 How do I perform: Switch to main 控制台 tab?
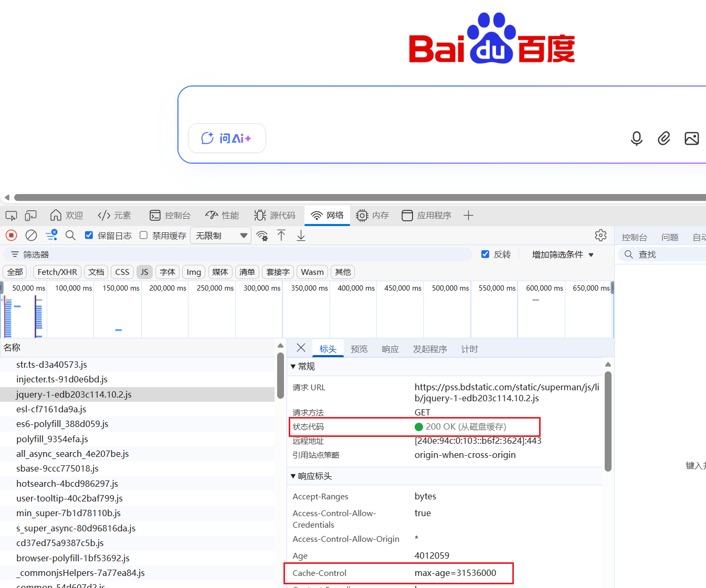click(170, 216)
